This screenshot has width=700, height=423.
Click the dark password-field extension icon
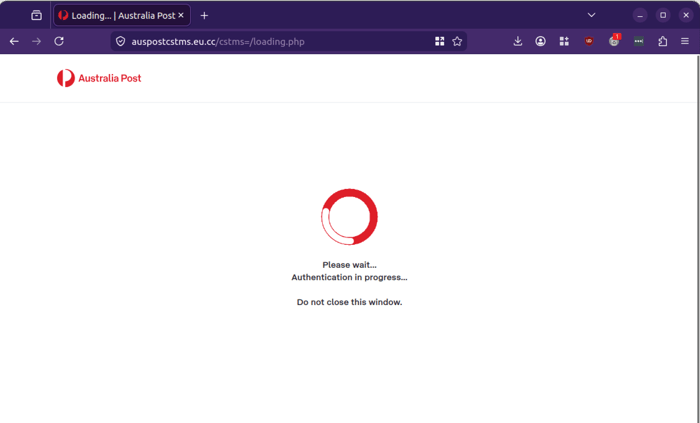pyautogui.click(x=638, y=41)
